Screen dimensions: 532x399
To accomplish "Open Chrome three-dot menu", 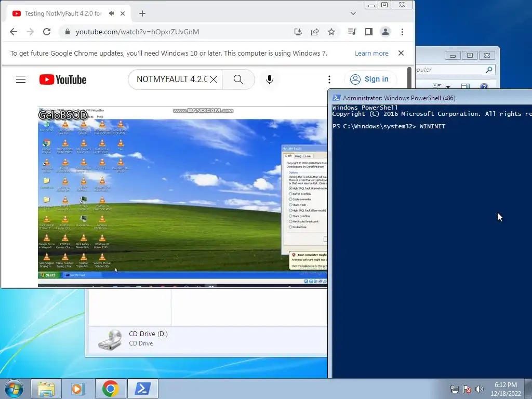I will [x=402, y=32].
